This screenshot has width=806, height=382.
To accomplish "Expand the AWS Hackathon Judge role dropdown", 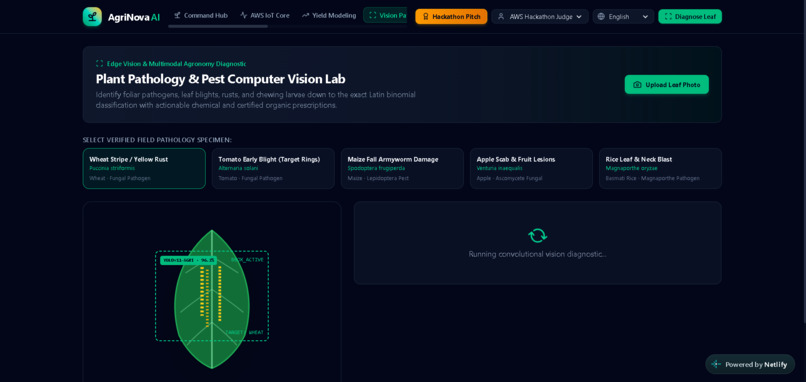I will [540, 16].
